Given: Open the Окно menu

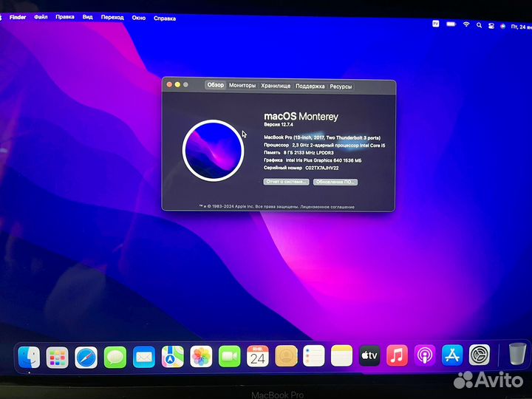Looking at the screenshot, I should pyautogui.click(x=139, y=18).
